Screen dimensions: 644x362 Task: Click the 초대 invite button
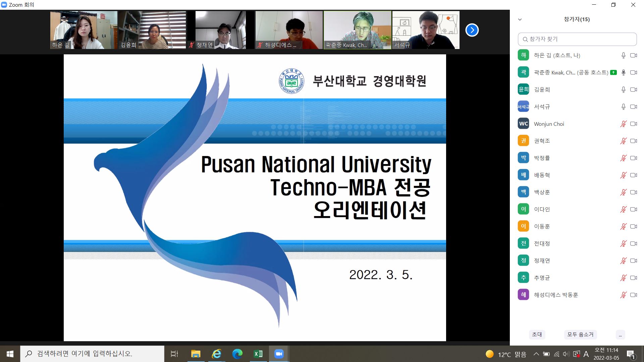(537, 334)
